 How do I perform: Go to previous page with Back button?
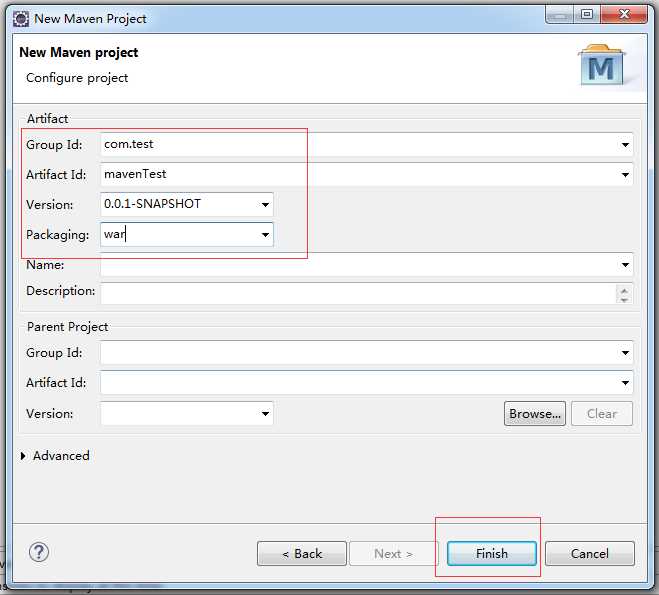point(302,553)
